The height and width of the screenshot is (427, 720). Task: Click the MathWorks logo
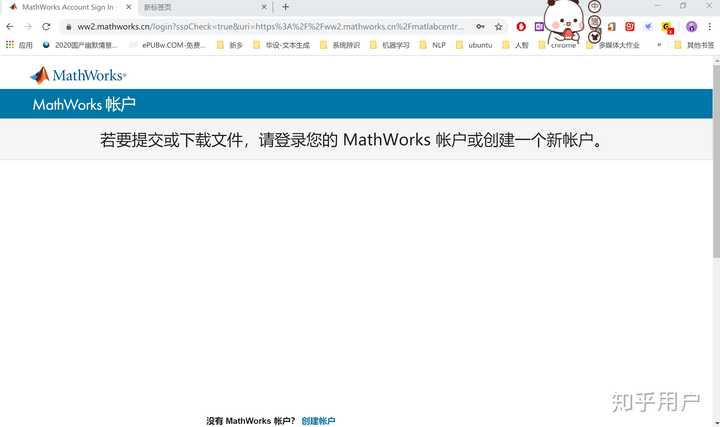click(x=78, y=75)
